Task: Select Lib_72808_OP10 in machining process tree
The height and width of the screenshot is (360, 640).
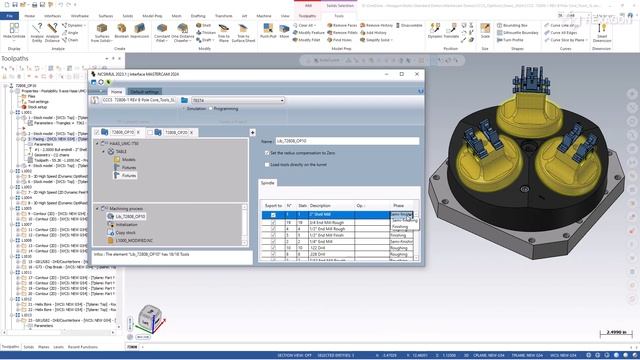Action: pyautogui.click(x=130, y=217)
